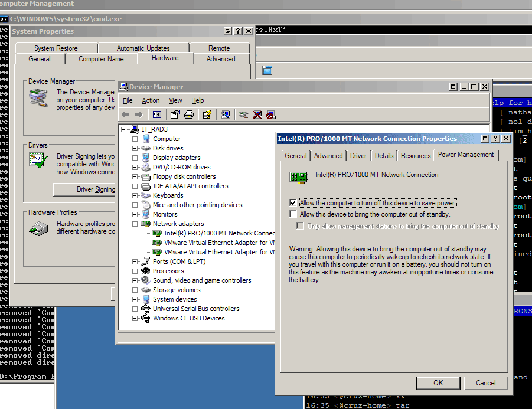Viewport: 532px width, 409px height.
Task: Click the Device Manager status bar
Action: [x=197, y=338]
